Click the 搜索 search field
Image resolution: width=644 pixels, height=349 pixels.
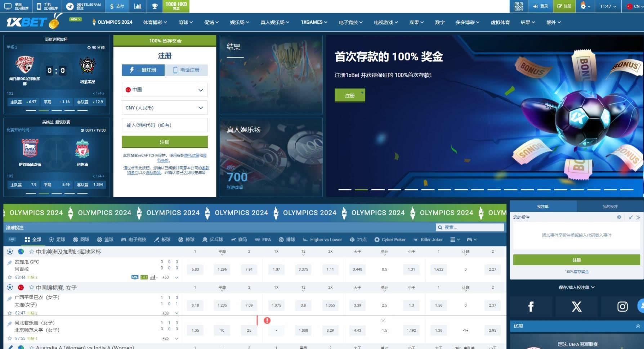470,227
